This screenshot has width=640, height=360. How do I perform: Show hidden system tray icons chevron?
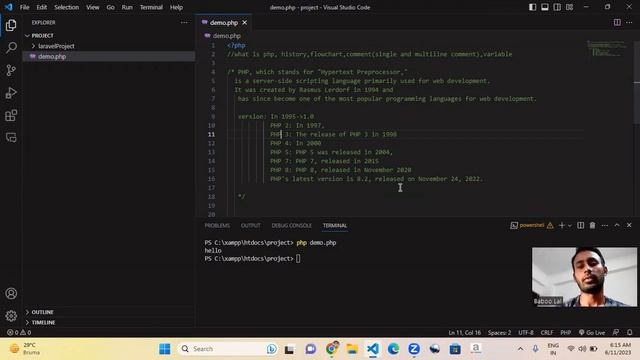520,349
